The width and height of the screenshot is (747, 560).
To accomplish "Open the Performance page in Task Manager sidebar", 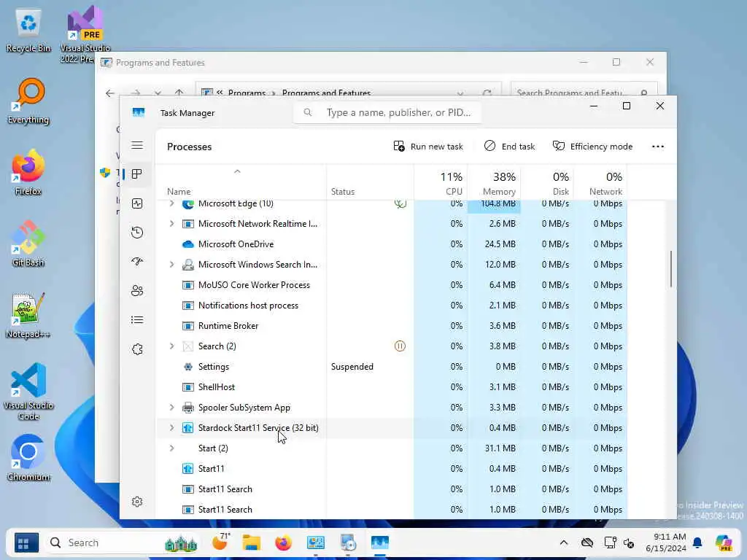I will pos(137,204).
